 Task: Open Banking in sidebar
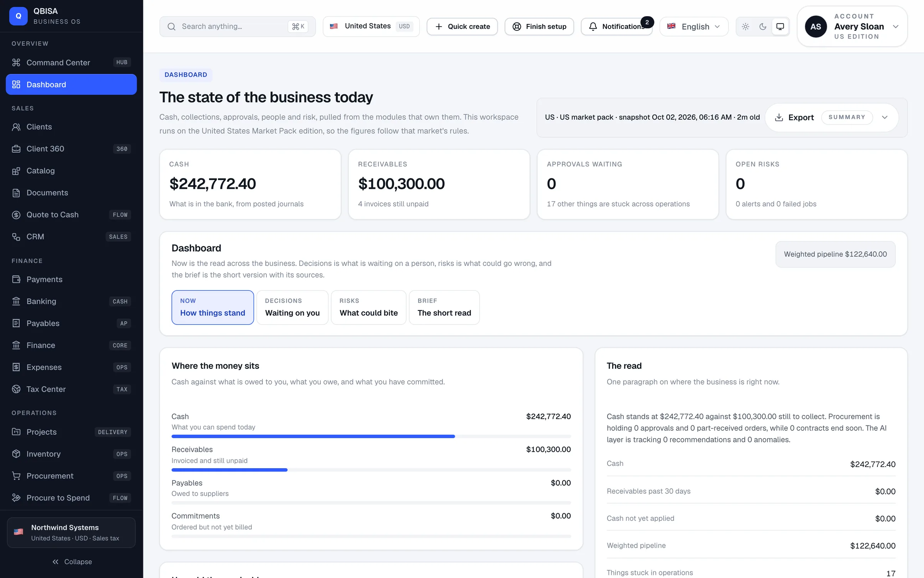[71, 301]
